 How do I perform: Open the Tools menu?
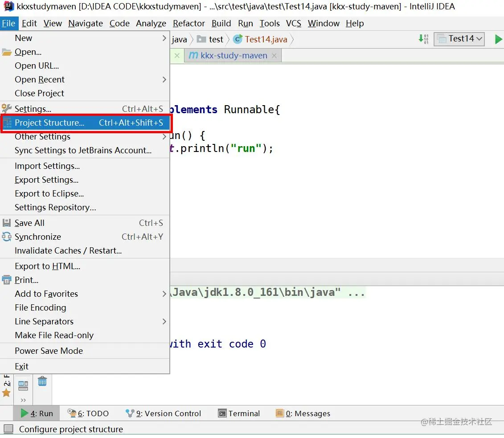pyautogui.click(x=270, y=24)
